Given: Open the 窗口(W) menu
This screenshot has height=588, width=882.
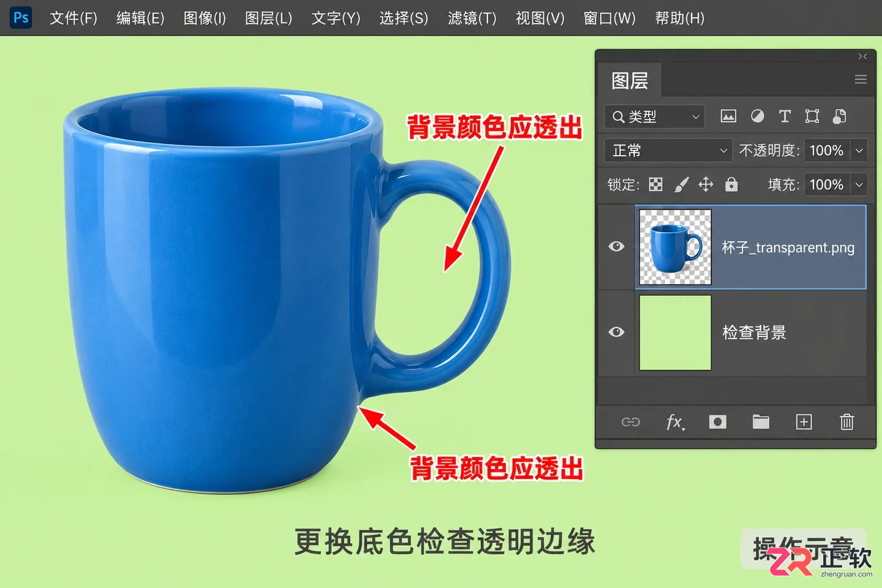Looking at the screenshot, I should pyautogui.click(x=609, y=18).
